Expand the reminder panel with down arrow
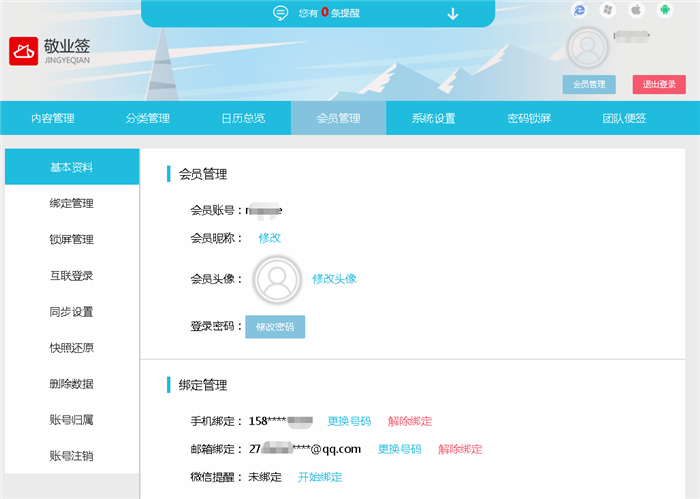Screen dimensions: 700x499 click(452, 13)
